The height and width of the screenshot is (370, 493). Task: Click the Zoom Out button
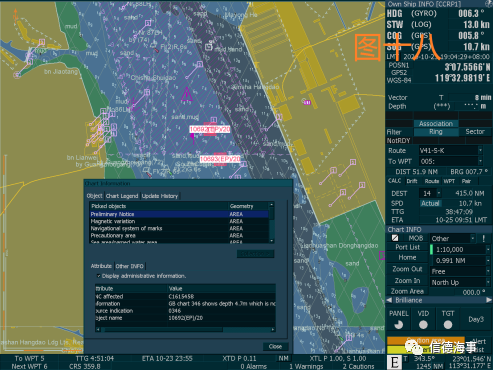click(x=407, y=269)
